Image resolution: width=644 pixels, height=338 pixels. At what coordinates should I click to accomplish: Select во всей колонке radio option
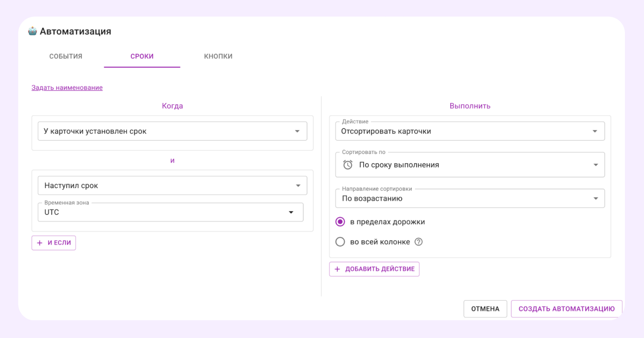point(340,242)
